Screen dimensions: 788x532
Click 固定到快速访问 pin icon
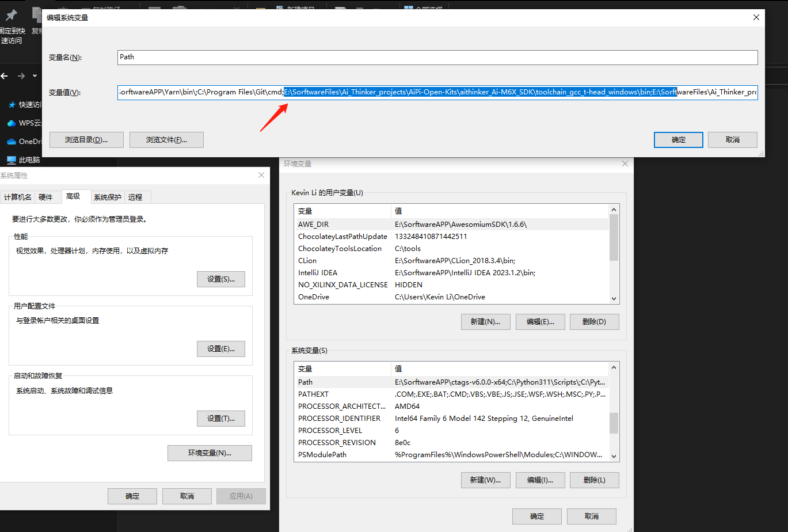(x=11, y=16)
